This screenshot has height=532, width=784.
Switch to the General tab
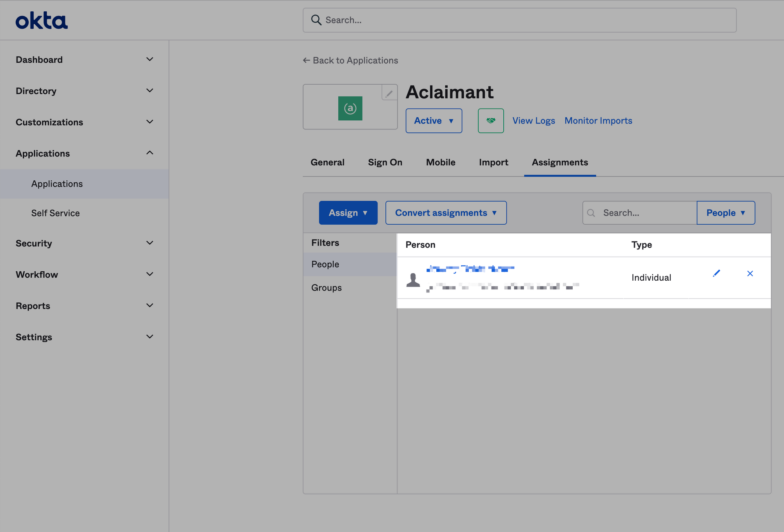click(x=327, y=162)
